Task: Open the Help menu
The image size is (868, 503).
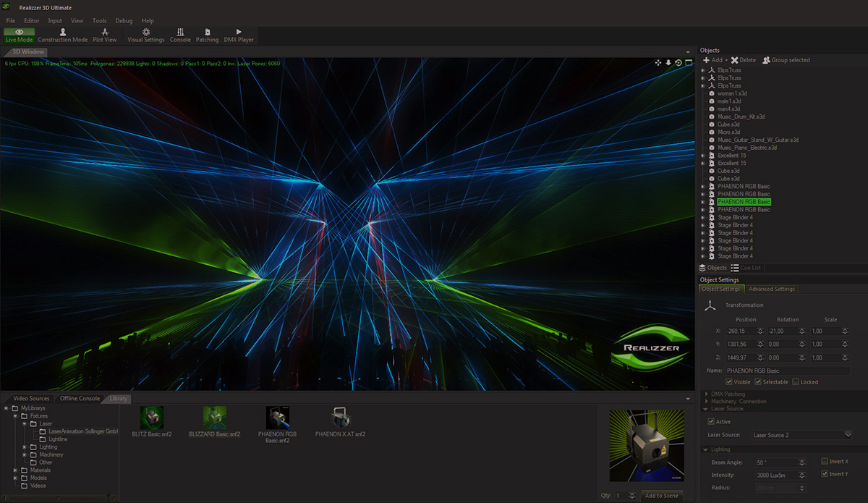Action: point(148,21)
